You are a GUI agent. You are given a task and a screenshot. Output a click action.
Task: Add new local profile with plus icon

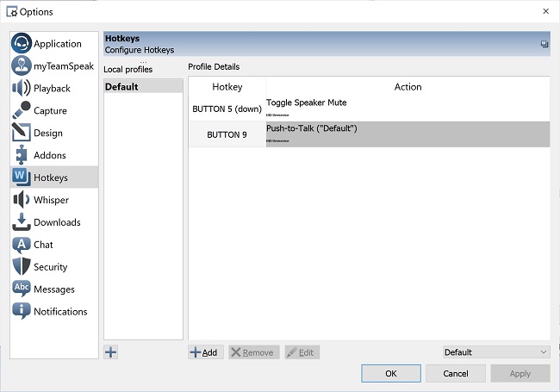111,352
